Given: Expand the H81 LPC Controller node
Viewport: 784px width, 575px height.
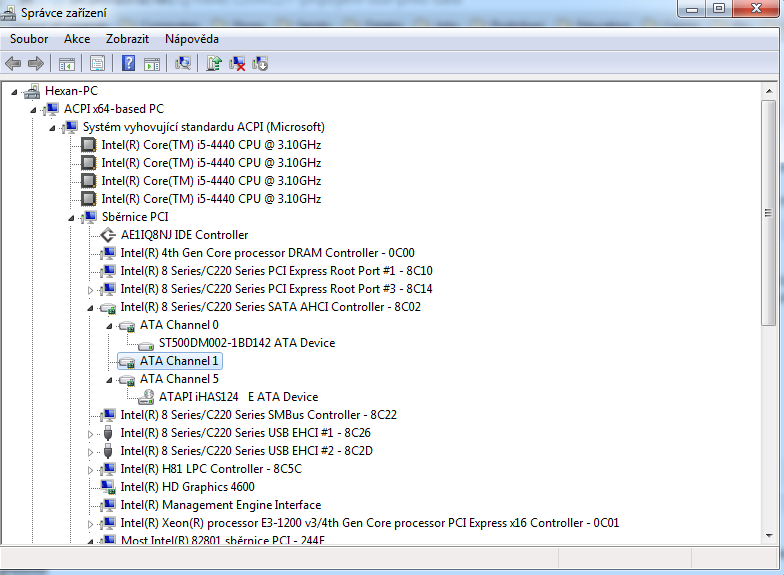Looking at the screenshot, I should tap(90, 470).
